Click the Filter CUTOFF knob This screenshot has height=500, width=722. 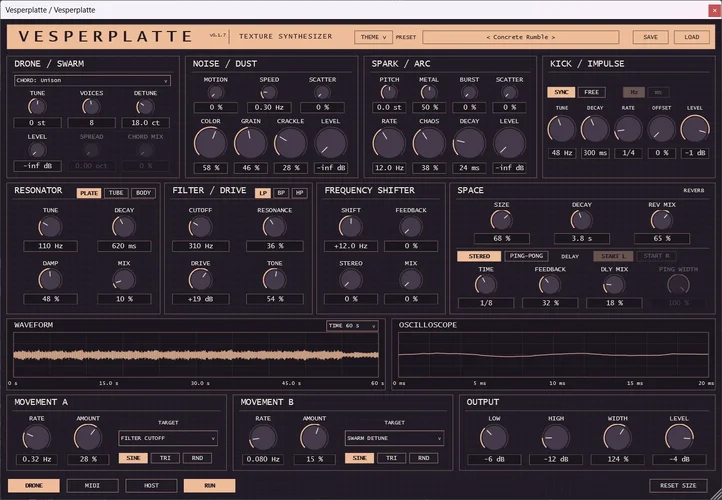pyautogui.click(x=200, y=227)
